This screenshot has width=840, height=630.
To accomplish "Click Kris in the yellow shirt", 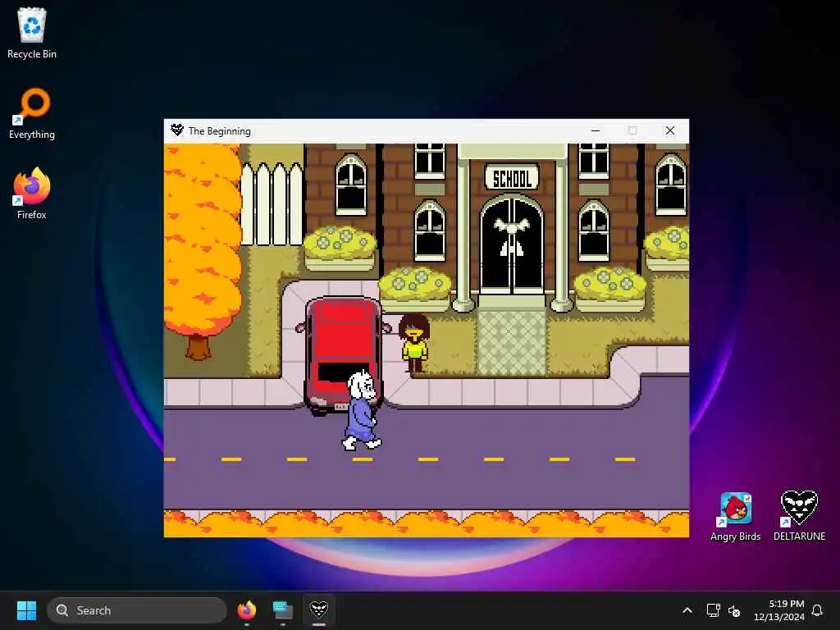I will click(x=414, y=343).
